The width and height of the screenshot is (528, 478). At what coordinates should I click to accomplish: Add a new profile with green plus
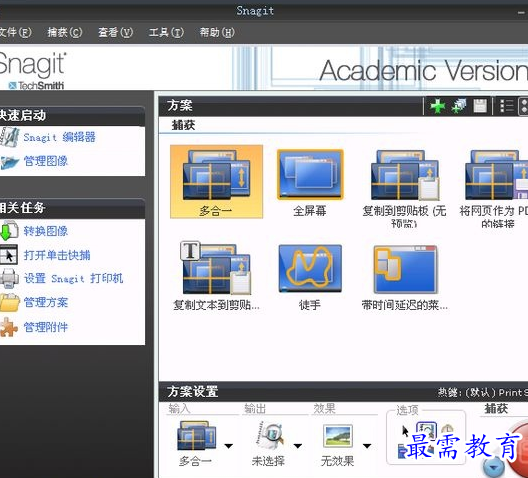tap(437, 106)
